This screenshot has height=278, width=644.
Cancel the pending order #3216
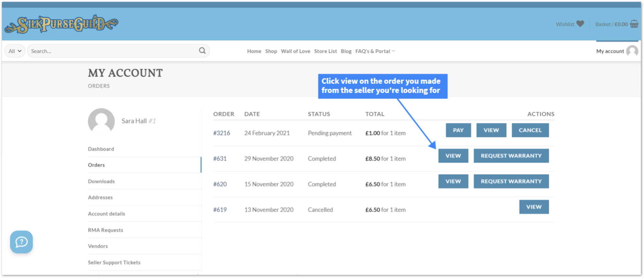(x=530, y=130)
